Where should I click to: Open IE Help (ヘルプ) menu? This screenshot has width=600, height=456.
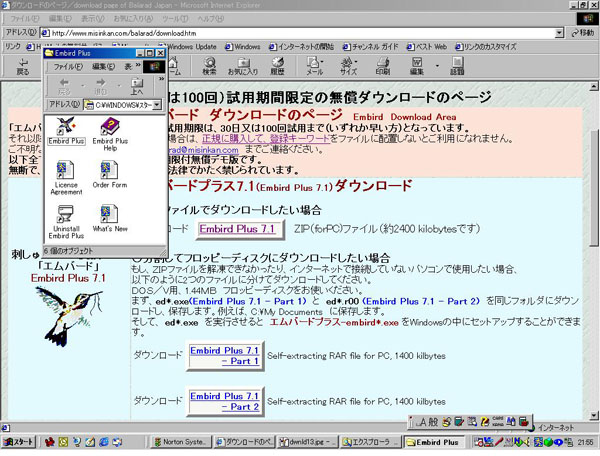click(x=210, y=18)
